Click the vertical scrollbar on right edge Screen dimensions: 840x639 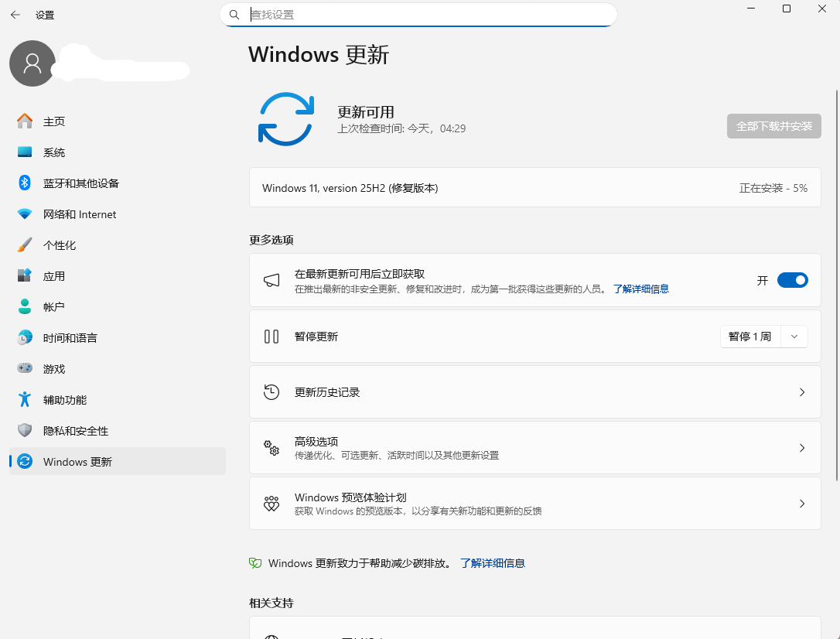point(837,285)
